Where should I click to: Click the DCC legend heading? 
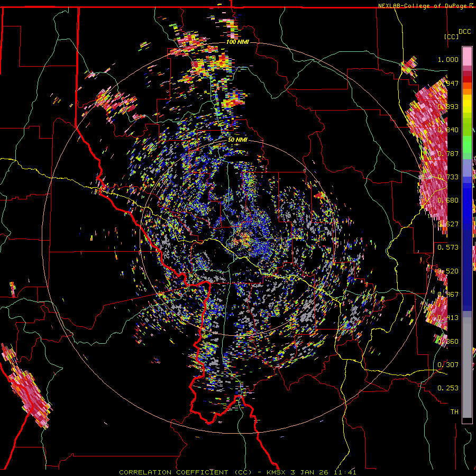(464, 32)
